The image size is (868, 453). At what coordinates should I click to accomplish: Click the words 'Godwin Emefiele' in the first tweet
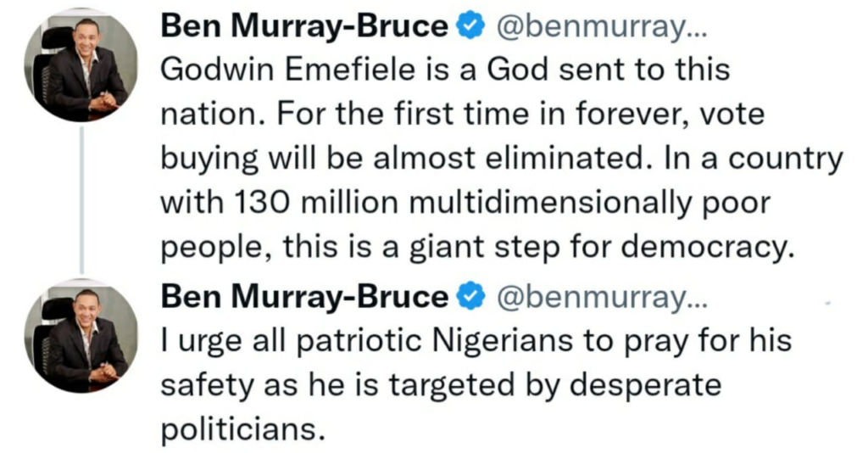click(x=275, y=70)
